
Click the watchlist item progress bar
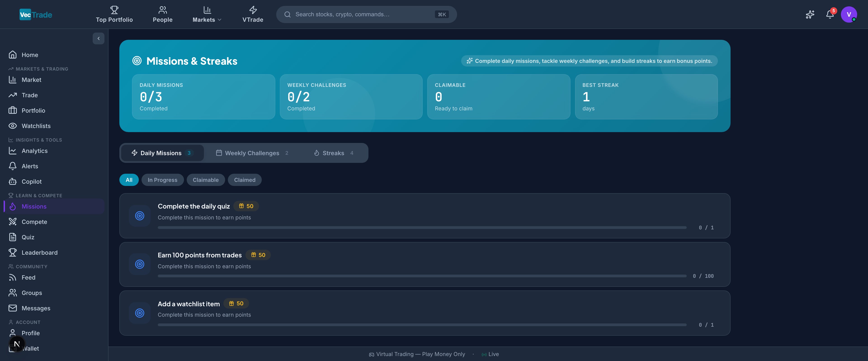point(422,325)
